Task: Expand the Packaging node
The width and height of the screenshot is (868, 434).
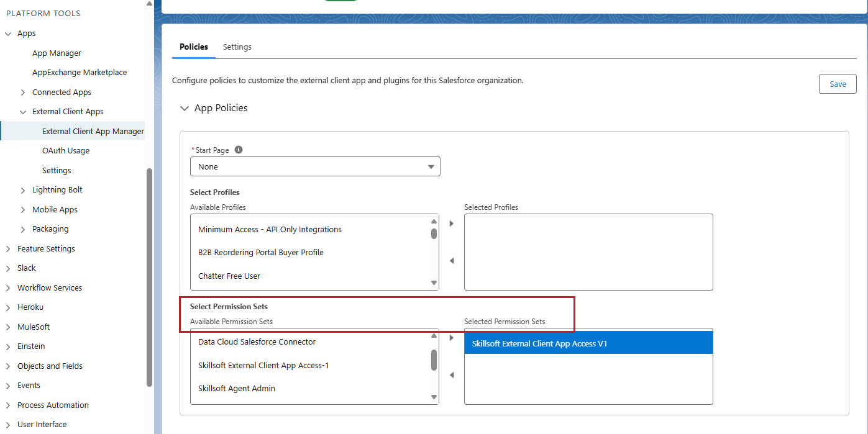Action: click(x=23, y=229)
